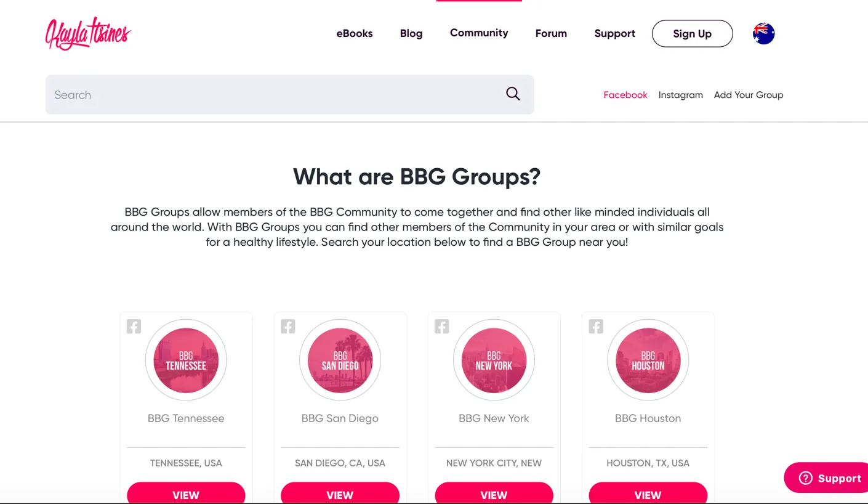868x504 pixels.
Task: View the BBG New York group
Action: 494,494
